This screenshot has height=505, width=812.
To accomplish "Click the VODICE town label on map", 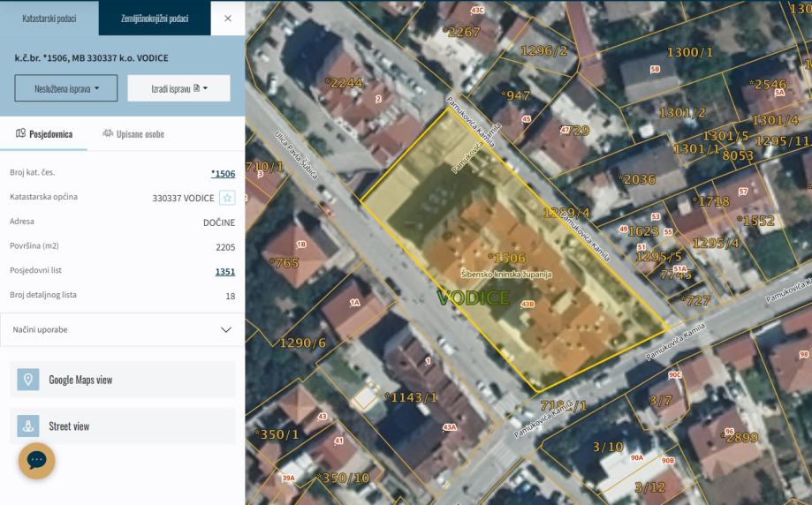I will tap(474, 298).
